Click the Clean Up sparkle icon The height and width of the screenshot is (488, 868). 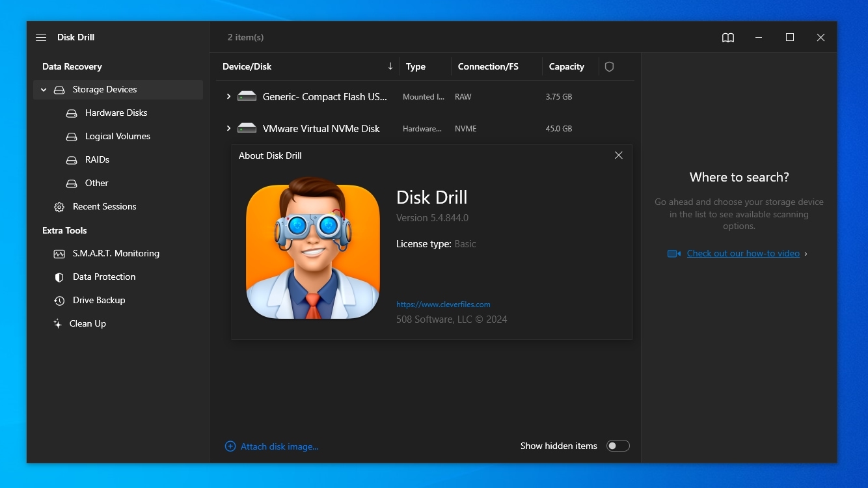(57, 323)
